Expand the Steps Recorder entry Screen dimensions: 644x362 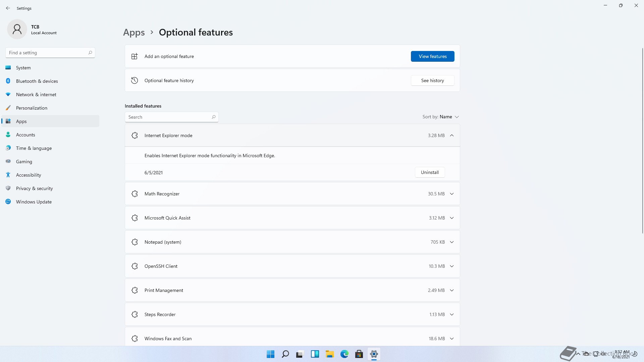(x=452, y=314)
